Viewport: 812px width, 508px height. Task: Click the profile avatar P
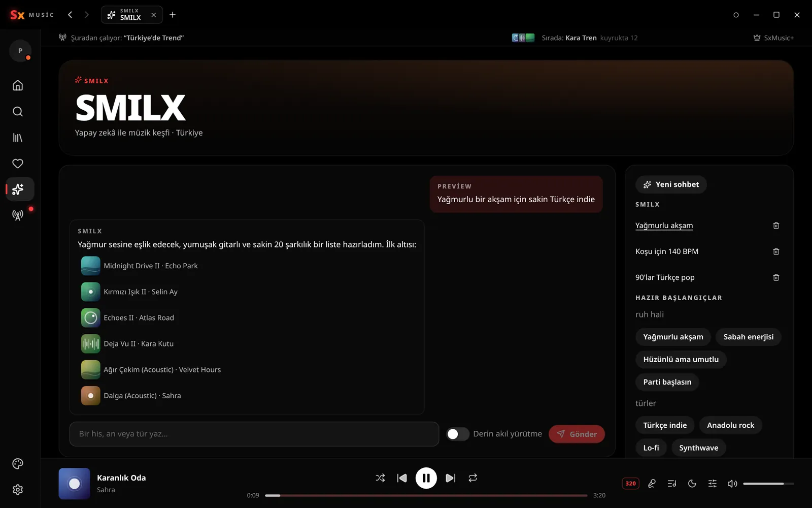click(x=20, y=51)
